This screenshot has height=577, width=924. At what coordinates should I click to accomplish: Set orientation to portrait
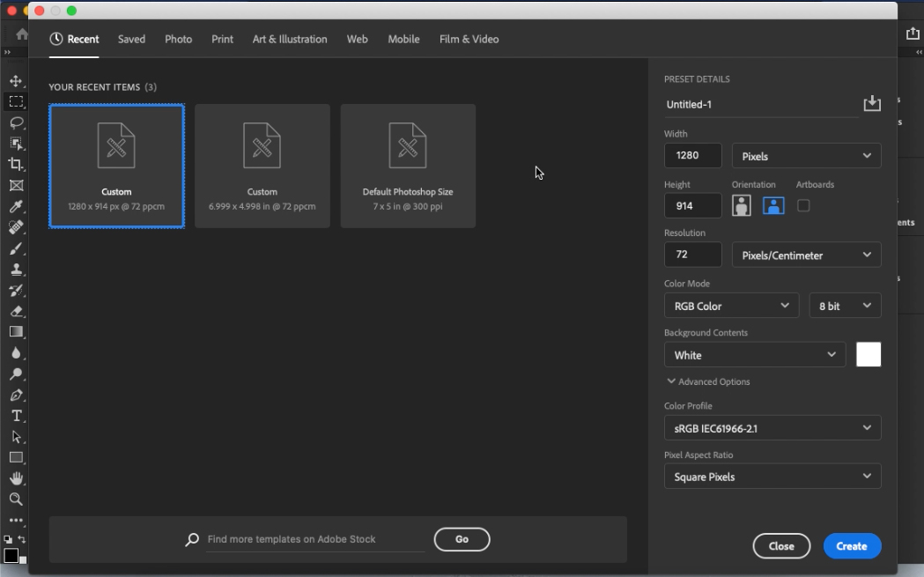(x=742, y=205)
